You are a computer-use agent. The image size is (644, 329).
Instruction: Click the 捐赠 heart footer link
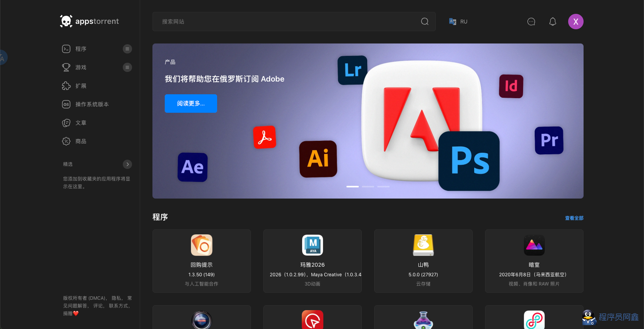(71, 314)
